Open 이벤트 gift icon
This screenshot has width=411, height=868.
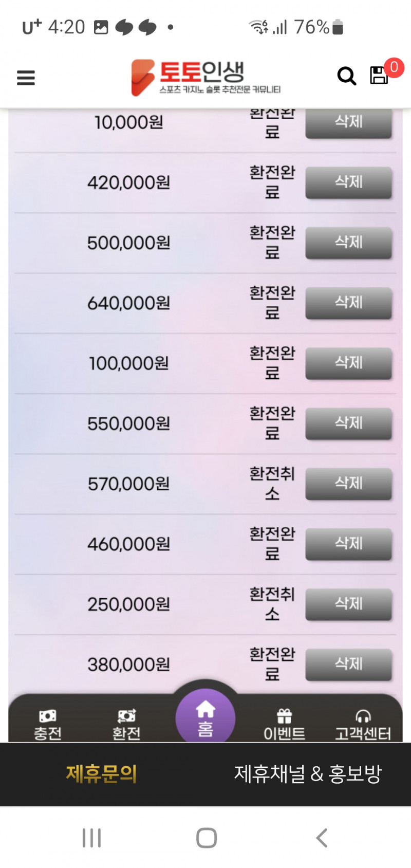(284, 725)
